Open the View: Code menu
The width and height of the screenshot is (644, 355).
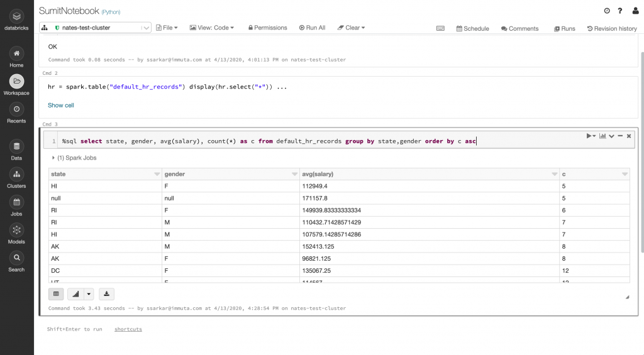(x=211, y=28)
